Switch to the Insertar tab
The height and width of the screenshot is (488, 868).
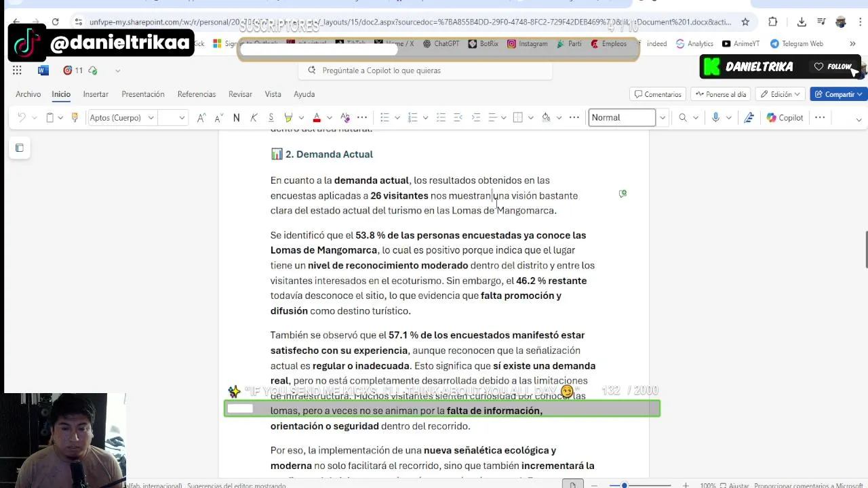pos(96,94)
